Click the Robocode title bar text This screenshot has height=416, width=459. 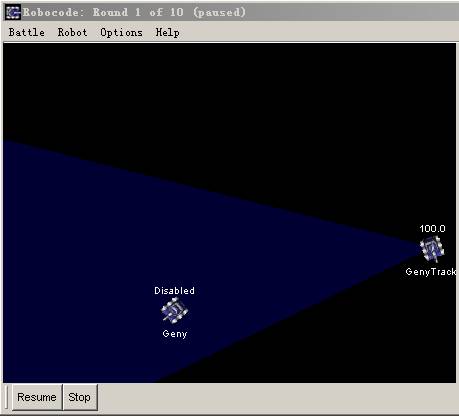pos(134,13)
